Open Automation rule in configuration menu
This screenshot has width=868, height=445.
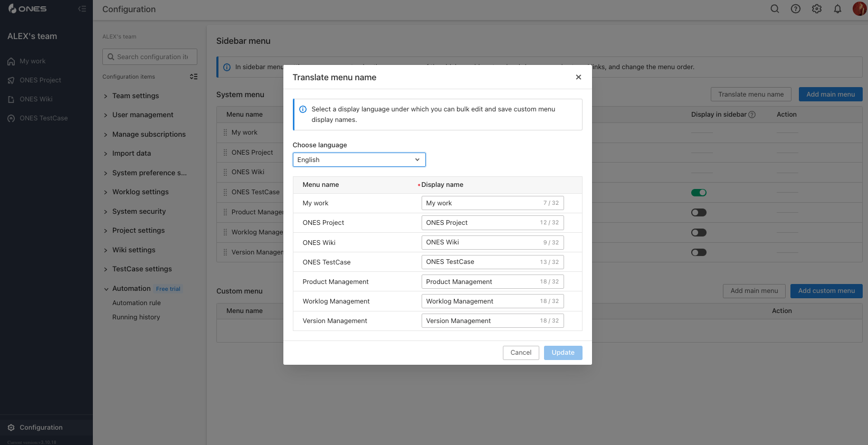pyautogui.click(x=137, y=303)
